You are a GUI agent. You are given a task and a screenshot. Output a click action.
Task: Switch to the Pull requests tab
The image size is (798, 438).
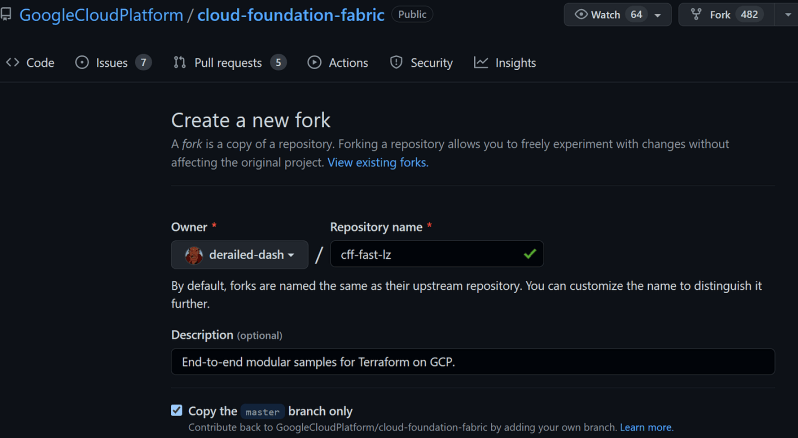pos(230,63)
